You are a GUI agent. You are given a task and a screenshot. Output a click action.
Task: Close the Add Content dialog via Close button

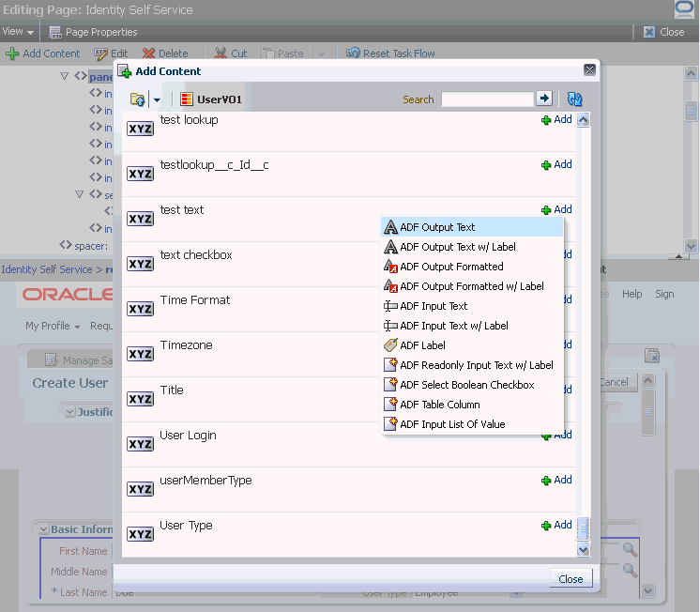click(571, 579)
